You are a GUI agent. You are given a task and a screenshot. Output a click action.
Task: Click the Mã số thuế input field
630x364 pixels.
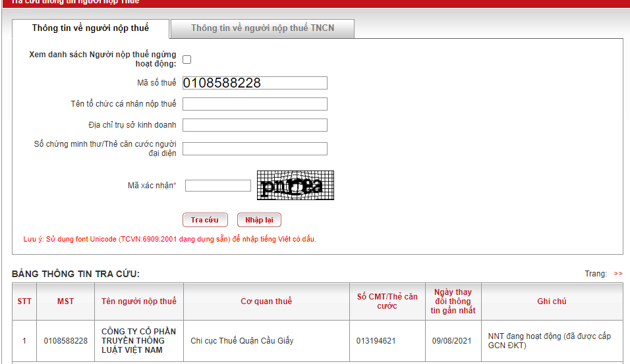(x=254, y=83)
